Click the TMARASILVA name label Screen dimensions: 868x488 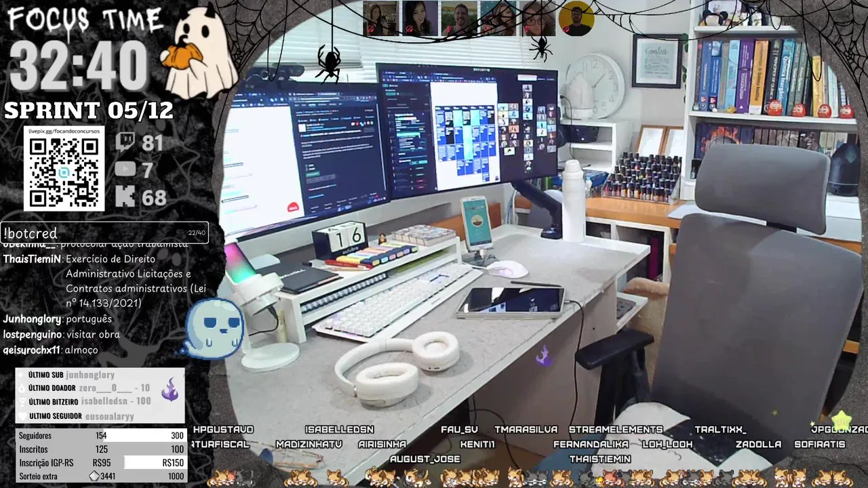click(526, 430)
